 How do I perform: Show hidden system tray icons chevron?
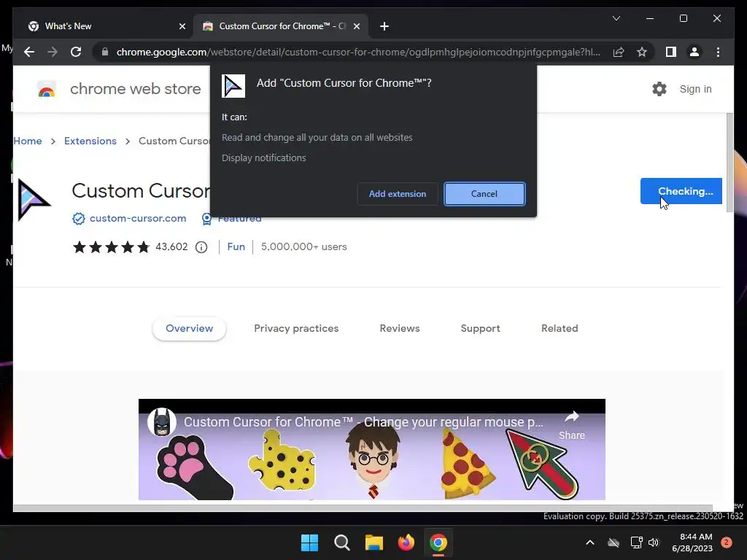point(589,542)
